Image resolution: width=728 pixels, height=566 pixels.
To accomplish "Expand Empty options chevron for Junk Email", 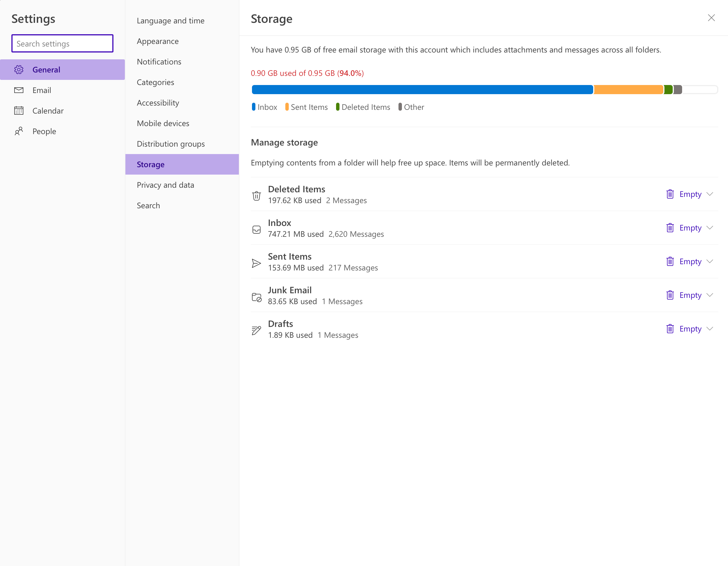I will (710, 295).
